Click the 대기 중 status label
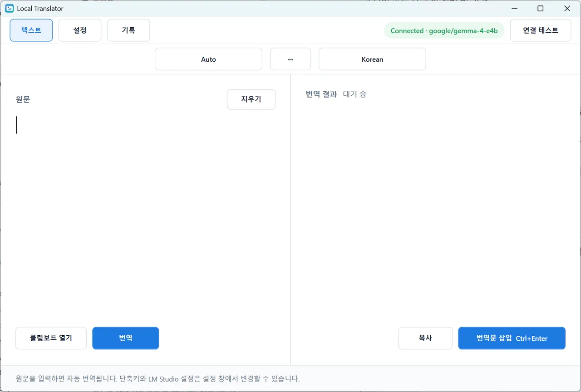The width and height of the screenshot is (581, 392). pos(355,94)
